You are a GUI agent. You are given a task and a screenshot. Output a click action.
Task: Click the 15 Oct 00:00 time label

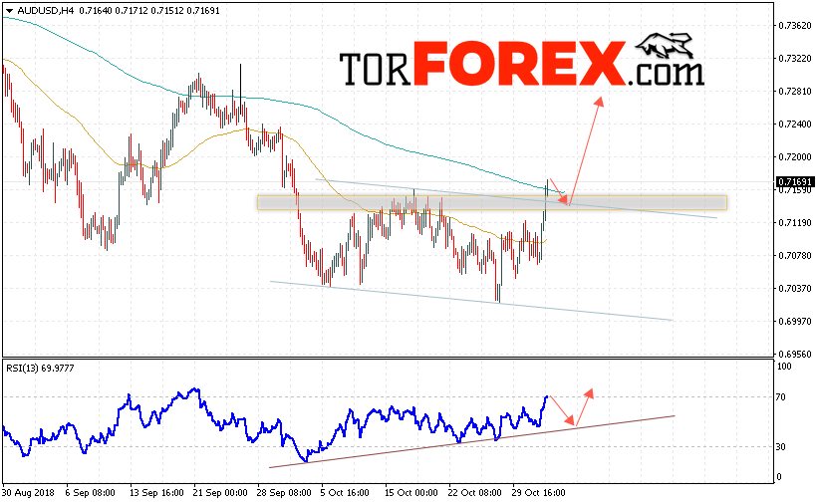[411, 493]
